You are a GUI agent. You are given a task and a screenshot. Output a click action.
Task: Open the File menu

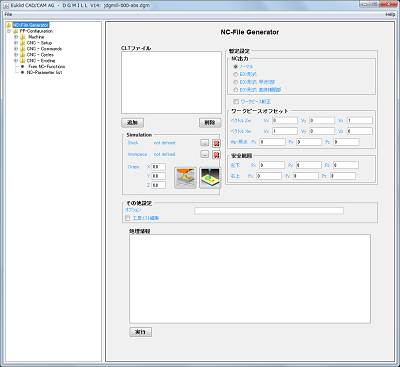(8, 14)
